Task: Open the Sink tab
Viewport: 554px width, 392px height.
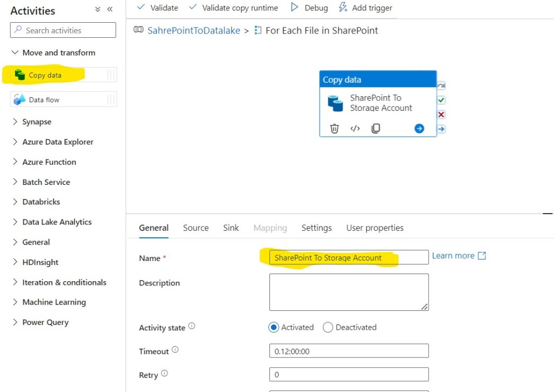Action: [x=231, y=228]
